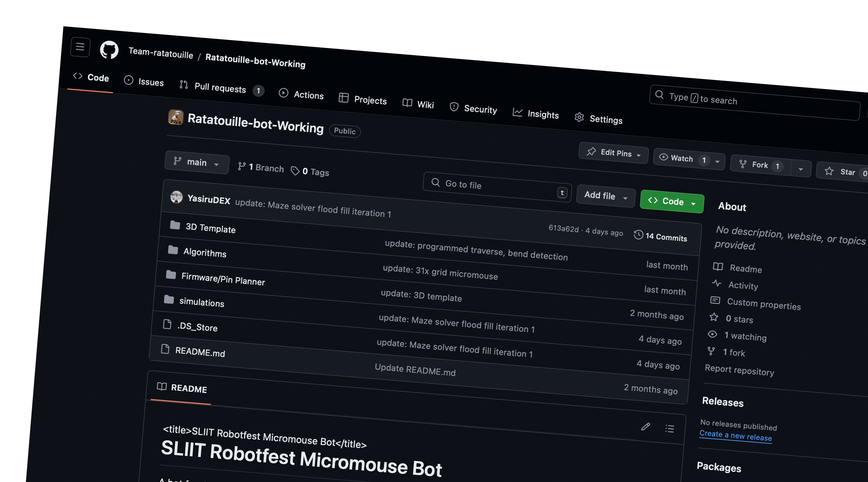Viewport: 868px width, 482px height.
Task: Focus the Type / to search field
Action: pyautogui.click(x=755, y=103)
